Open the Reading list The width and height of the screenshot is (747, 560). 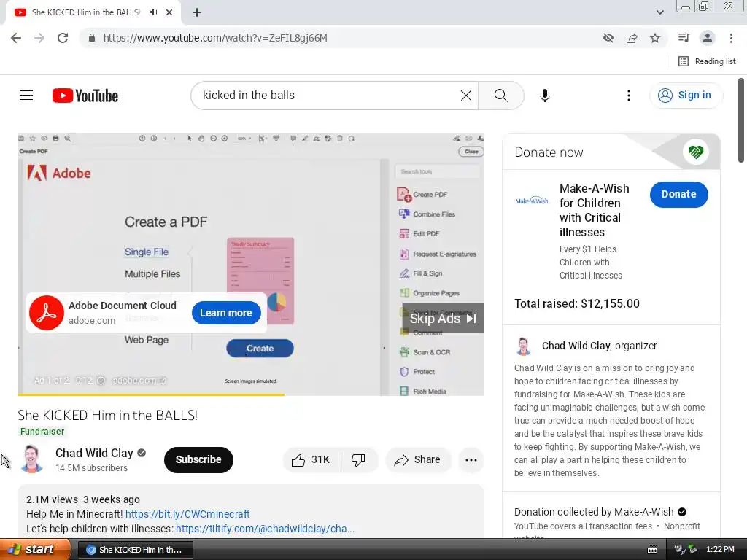(707, 61)
